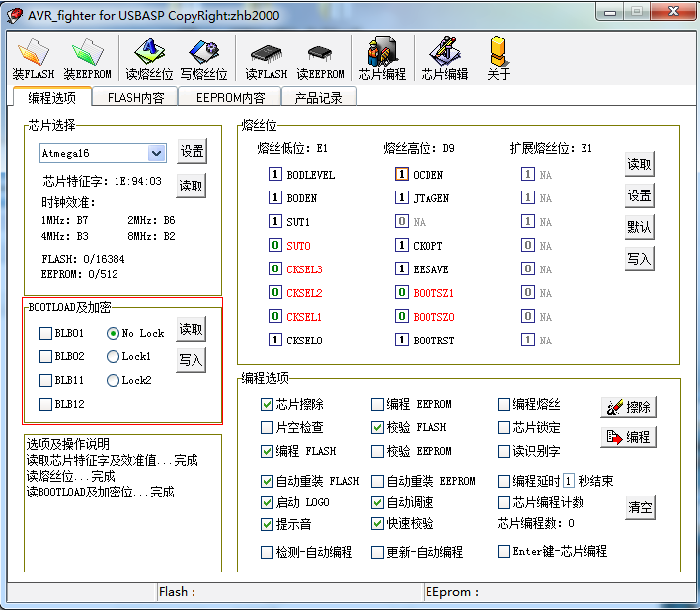Select the Lock2 radio button

(x=113, y=380)
